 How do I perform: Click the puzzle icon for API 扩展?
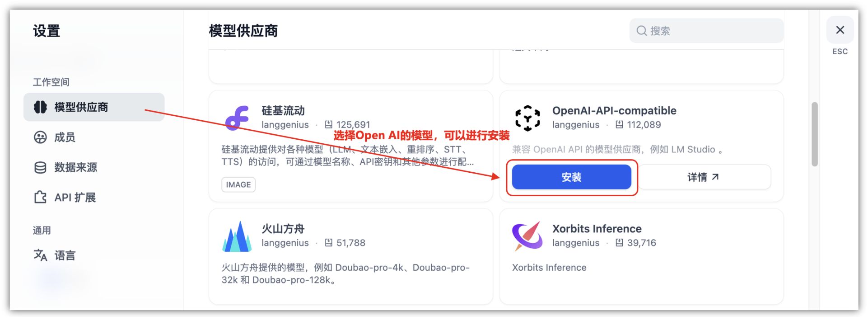(x=40, y=198)
